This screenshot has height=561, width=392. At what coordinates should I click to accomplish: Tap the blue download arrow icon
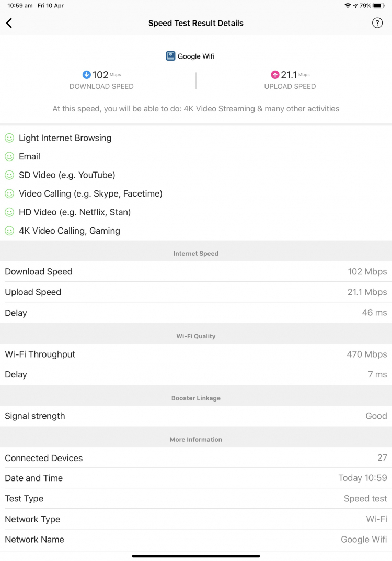tap(87, 74)
